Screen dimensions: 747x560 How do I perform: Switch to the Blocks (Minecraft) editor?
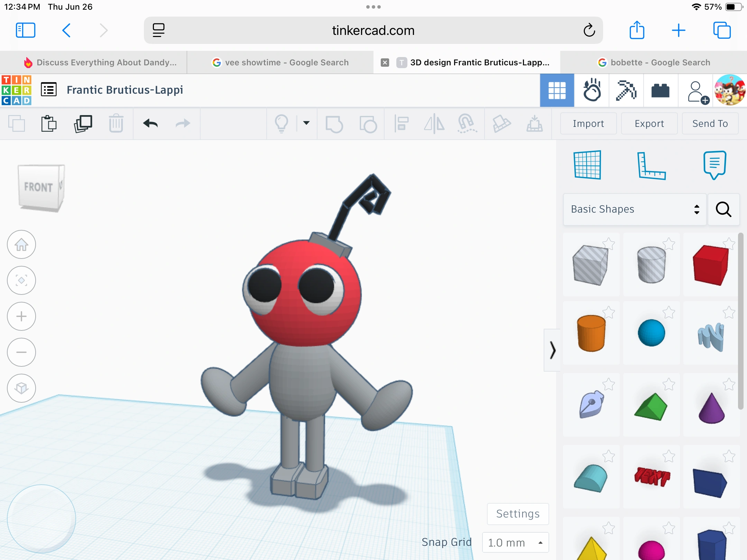tap(626, 90)
